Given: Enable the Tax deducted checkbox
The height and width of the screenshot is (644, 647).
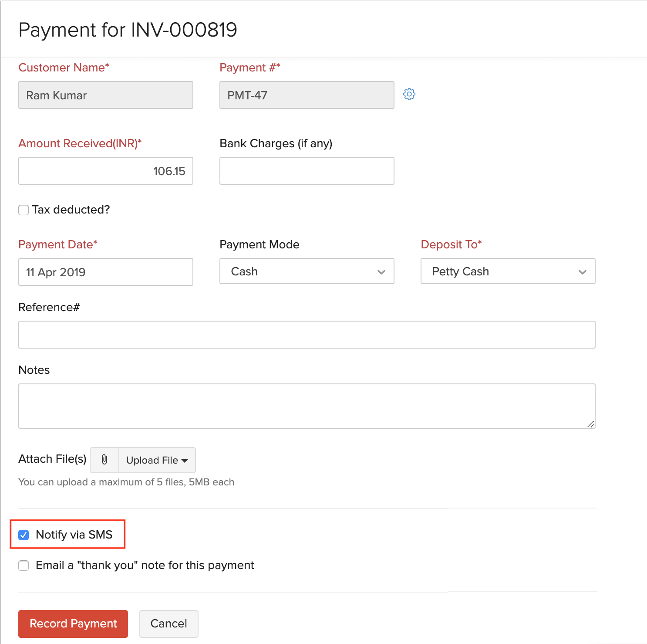Looking at the screenshot, I should pyautogui.click(x=24, y=210).
